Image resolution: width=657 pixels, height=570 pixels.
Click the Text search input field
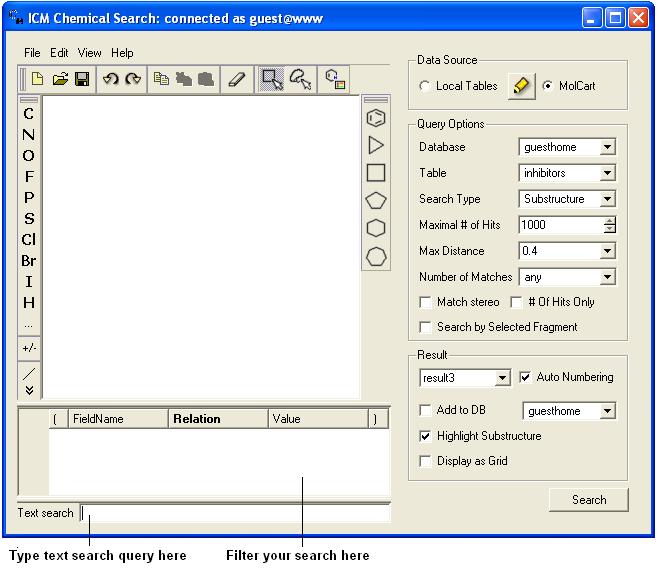235,513
